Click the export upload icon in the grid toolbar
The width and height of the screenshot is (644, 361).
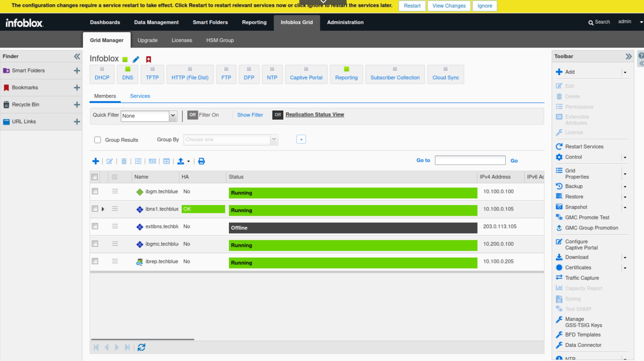tap(180, 161)
